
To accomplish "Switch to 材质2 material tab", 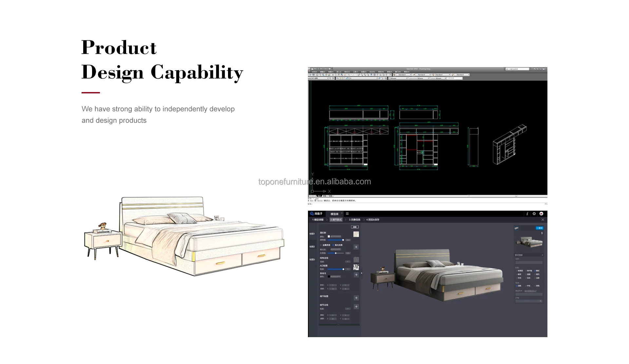I will tap(312, 247).
